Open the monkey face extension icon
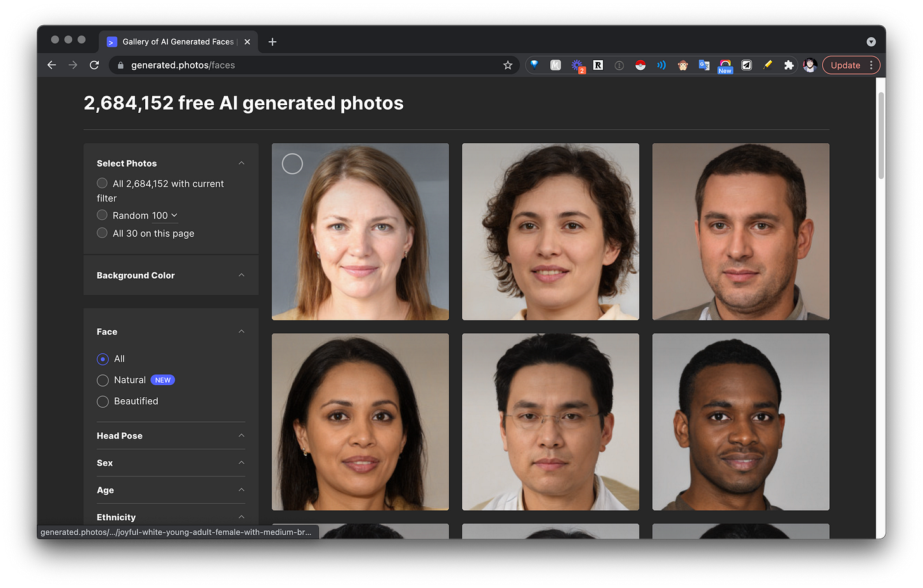This screenshot has width=923, height=588. pyautogui.click(x=683, y=65)
